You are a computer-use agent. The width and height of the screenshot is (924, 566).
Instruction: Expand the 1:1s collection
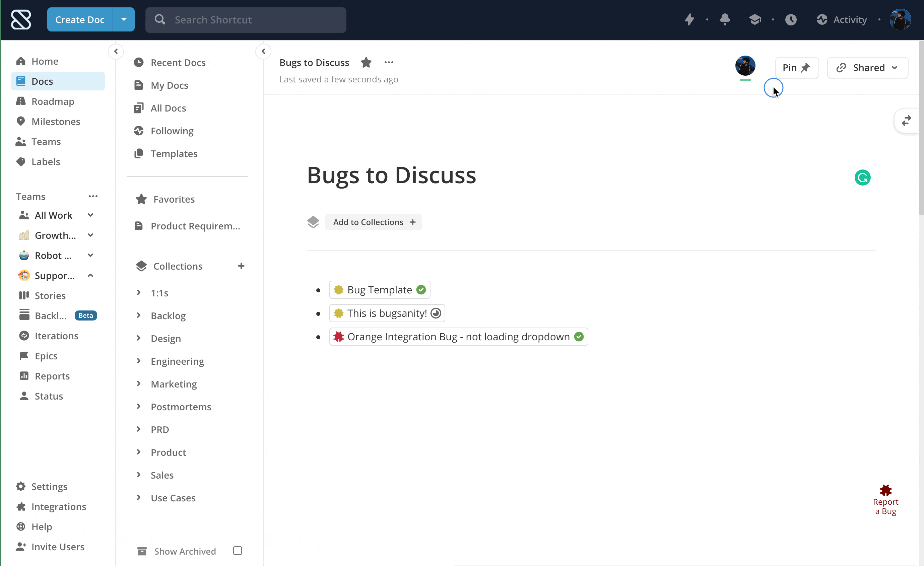click(138, 293)
